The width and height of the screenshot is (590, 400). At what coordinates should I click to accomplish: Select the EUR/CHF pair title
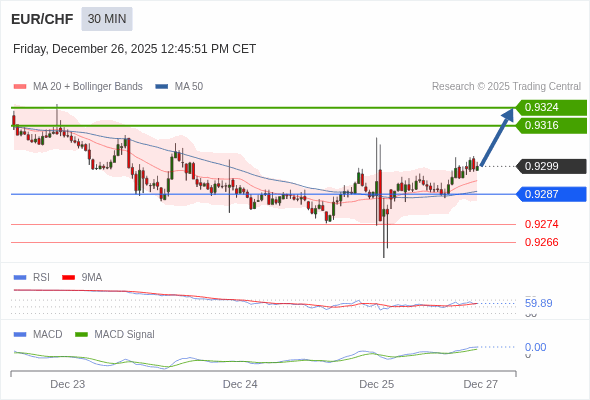(42, 19)
